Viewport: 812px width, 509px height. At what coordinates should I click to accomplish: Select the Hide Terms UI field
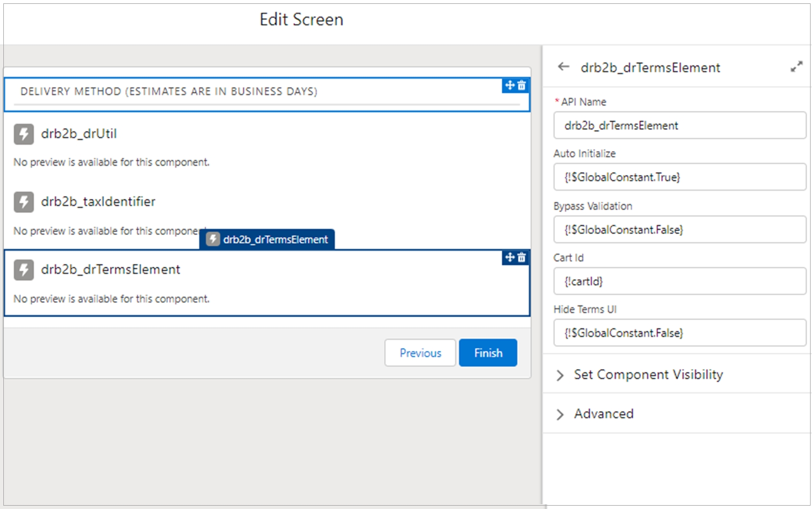(679, 333)
